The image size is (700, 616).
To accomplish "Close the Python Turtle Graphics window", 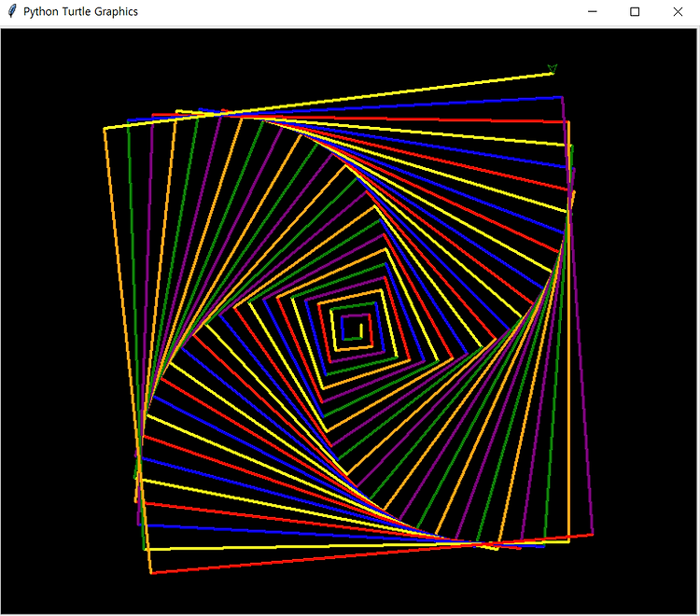I will (x=678, y=11).
